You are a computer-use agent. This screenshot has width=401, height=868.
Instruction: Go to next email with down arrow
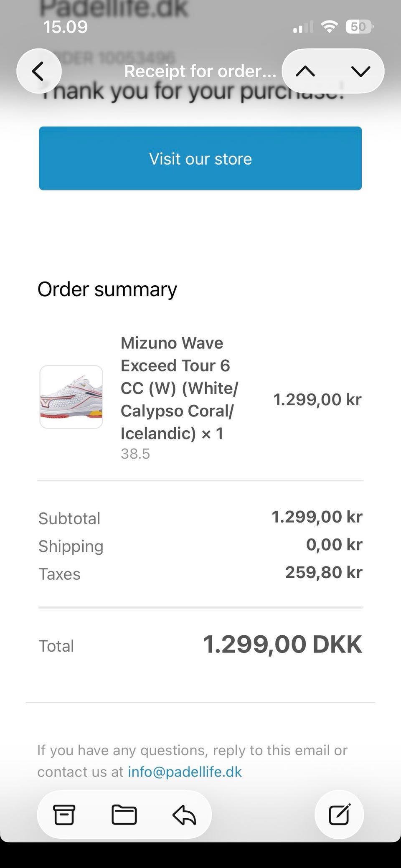click(360, 71)
